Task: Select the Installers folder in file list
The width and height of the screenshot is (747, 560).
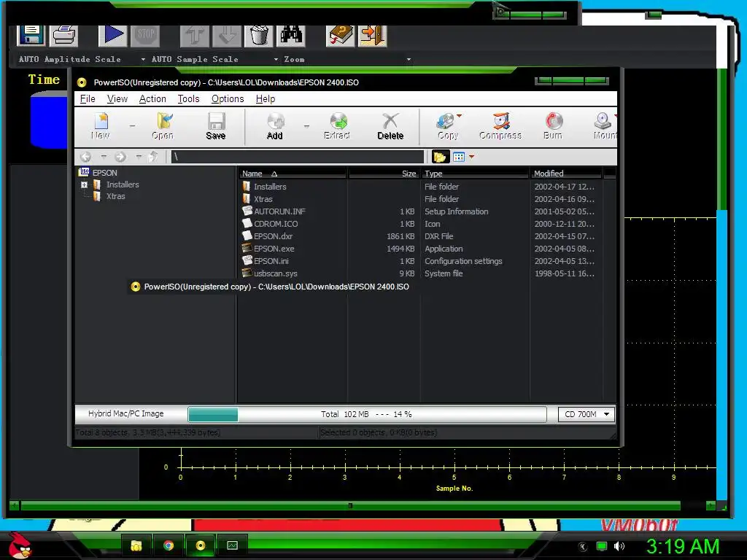Action: (x=270, y=187)
